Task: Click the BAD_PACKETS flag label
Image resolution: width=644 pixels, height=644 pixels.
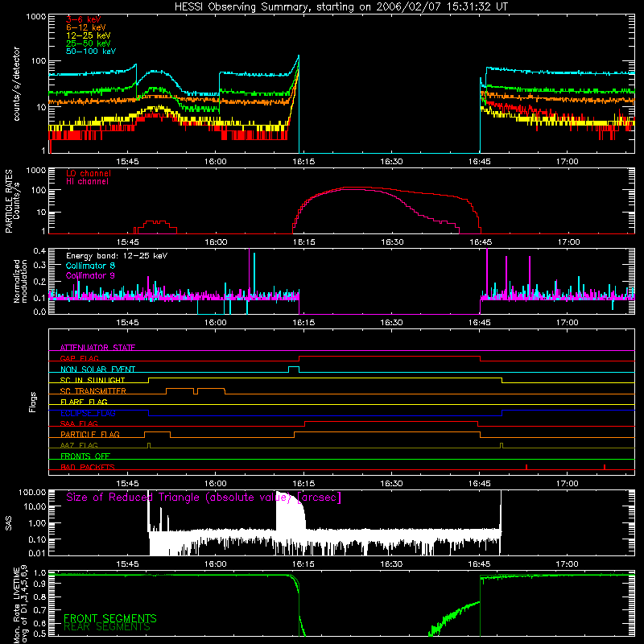Action: pos(88,467)
